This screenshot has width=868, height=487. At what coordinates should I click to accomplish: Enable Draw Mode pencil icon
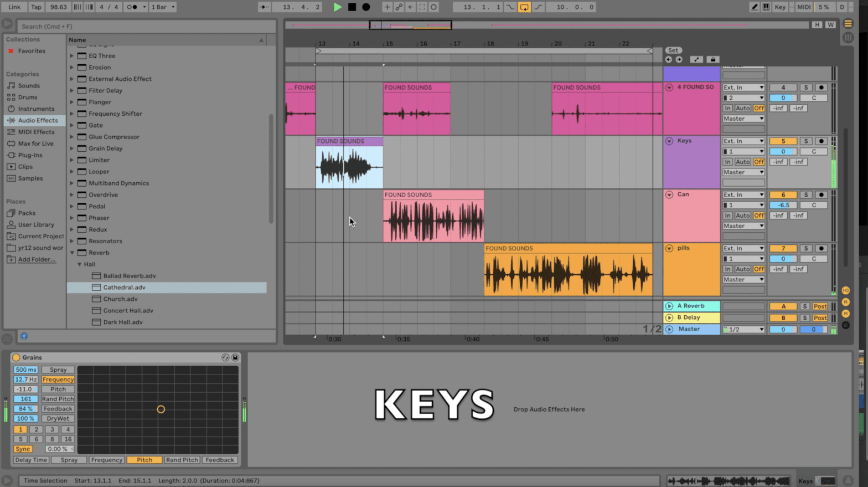tap(754, 7)
